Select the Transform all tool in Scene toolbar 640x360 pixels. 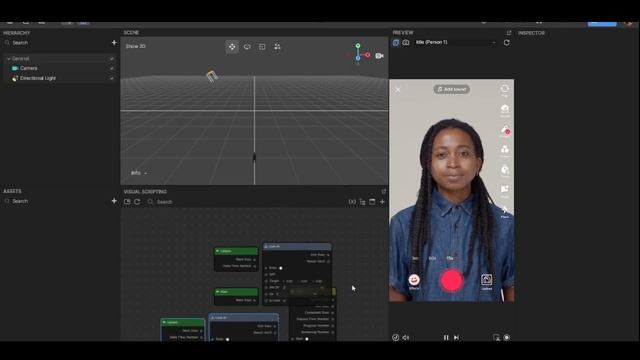click(277, 47)
